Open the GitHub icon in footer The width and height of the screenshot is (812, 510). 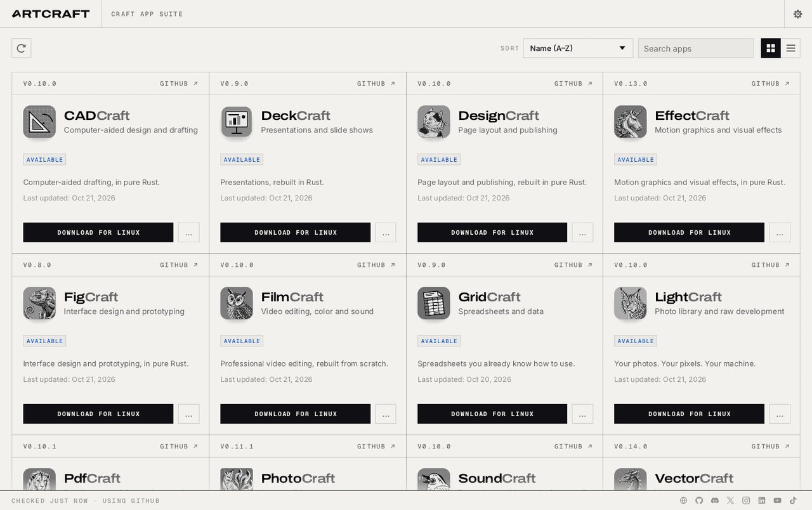pyautogui.click(x=699, y=500)
